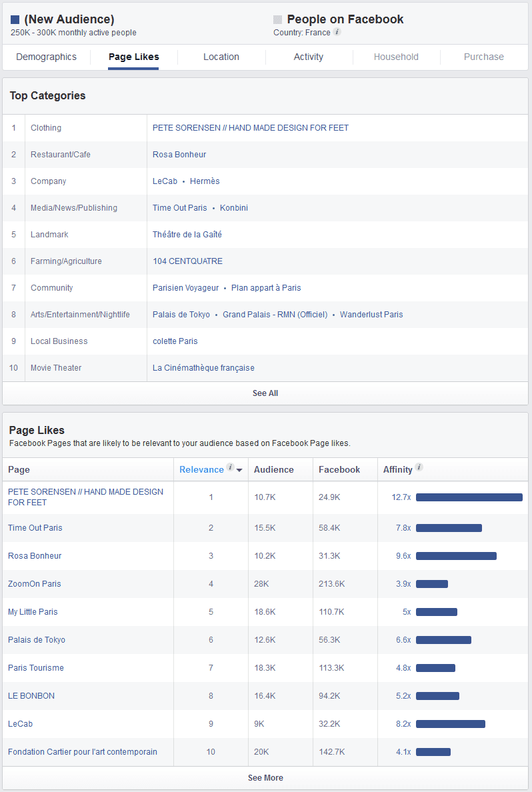
Task: Click the Facebook column header
Action: (x=339, y=470)
